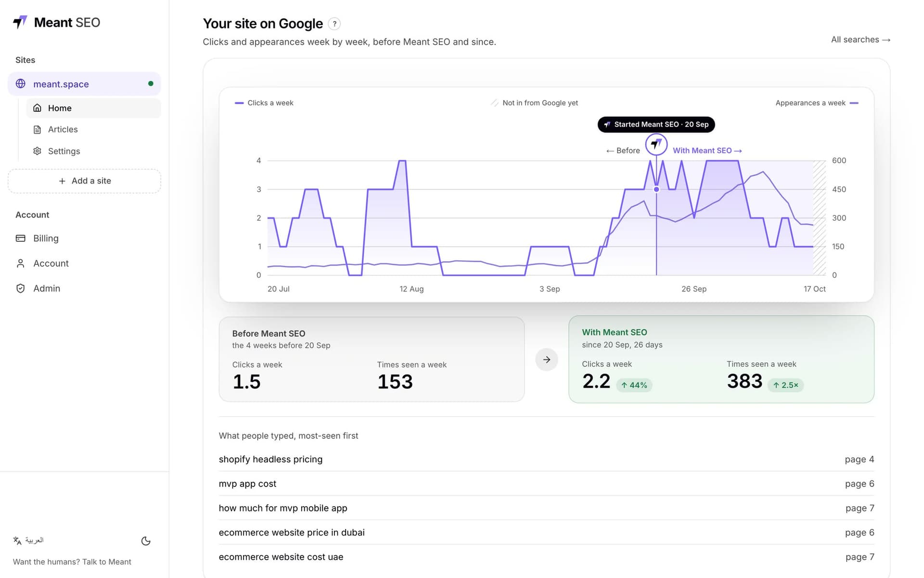Click the Settings gear icon

37,151
